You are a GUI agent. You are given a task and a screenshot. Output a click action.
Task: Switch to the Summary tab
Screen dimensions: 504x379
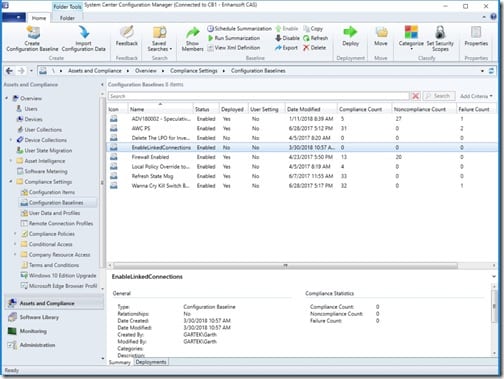point(120,362)
